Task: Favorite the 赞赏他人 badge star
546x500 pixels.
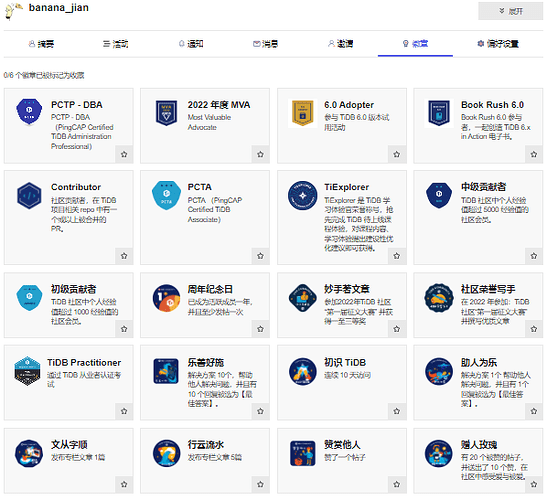Action: pos(397,484)
